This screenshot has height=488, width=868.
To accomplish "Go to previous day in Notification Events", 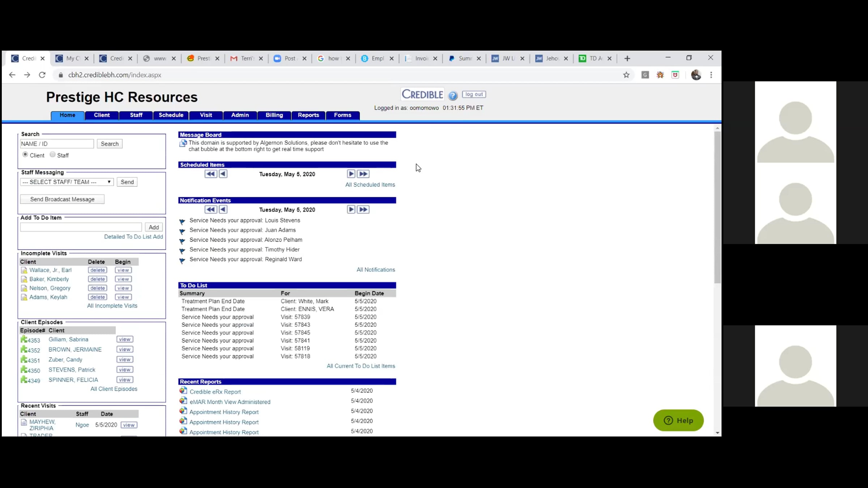I will (223, 209).
